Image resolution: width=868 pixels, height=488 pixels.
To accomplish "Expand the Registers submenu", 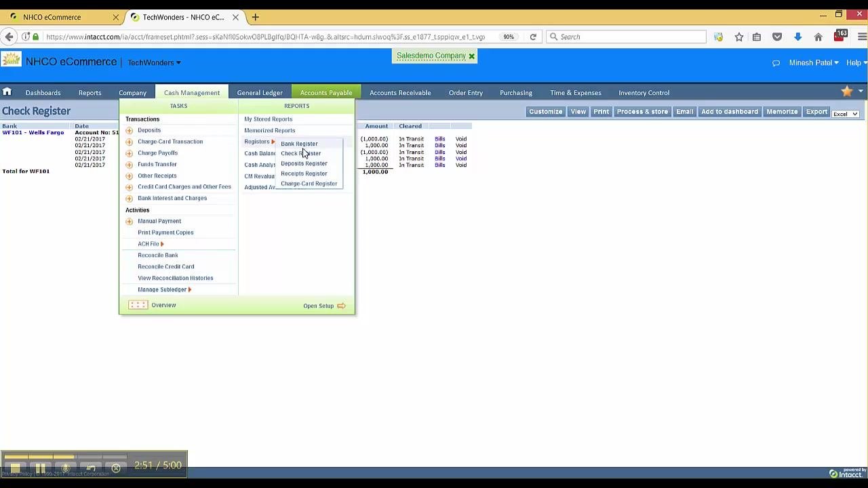I will coord(260,142).
